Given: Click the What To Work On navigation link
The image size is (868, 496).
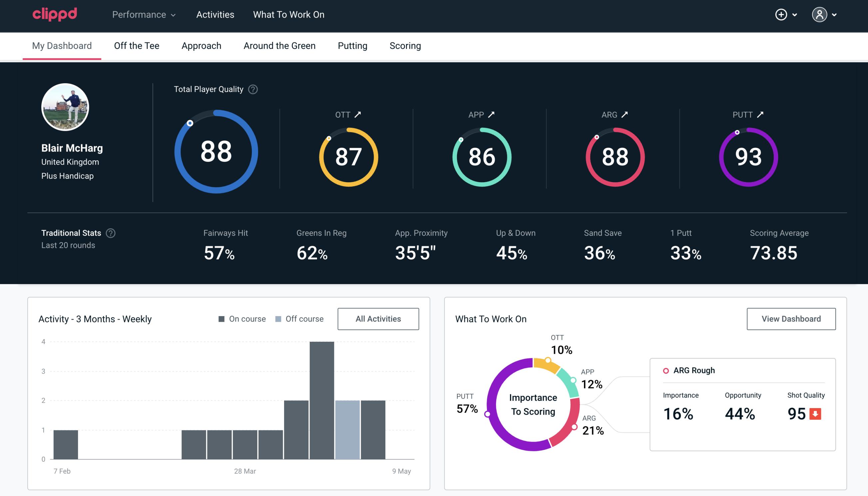Looking at the screenshot, I should (x=288, y=14).
